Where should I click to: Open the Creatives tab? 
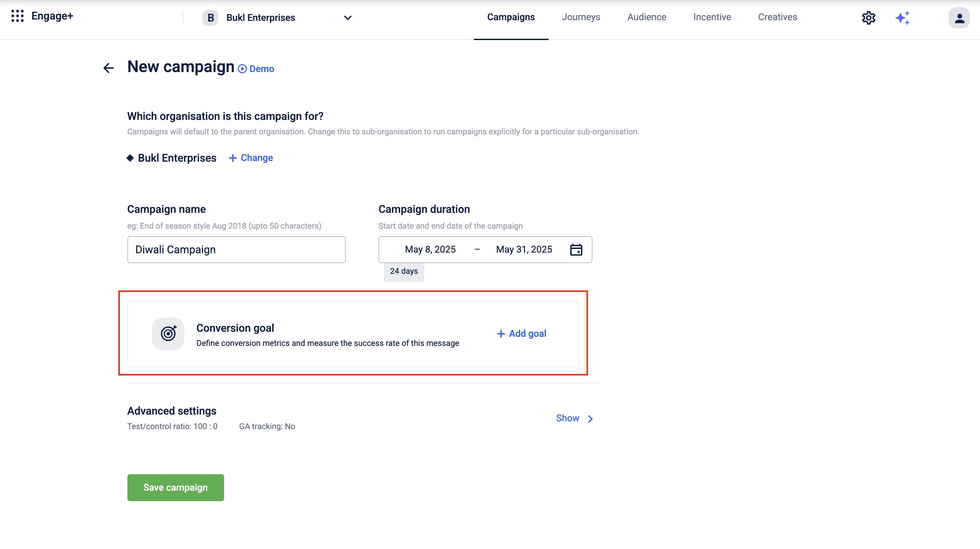point(777,17)
